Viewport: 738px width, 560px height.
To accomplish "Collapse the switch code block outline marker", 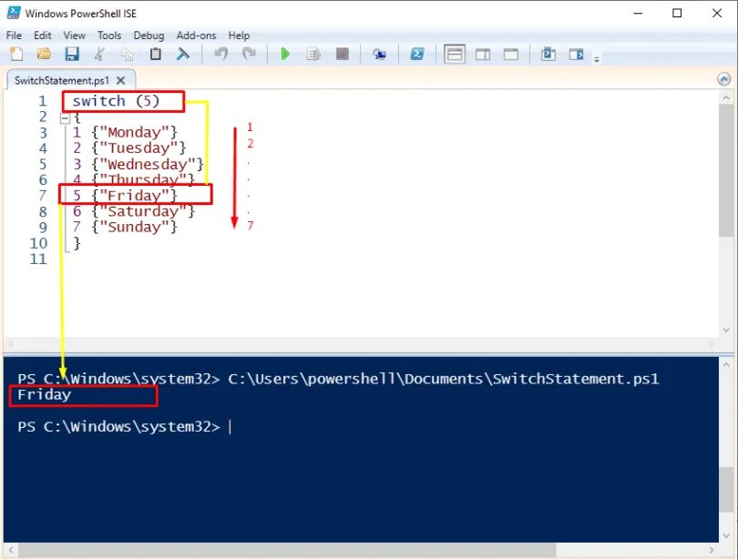I will point(65,118).
